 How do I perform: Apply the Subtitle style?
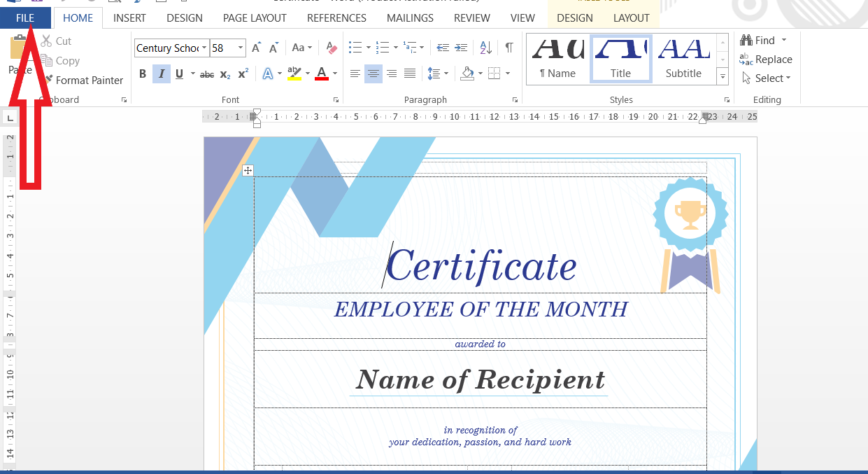pos(683,60)
